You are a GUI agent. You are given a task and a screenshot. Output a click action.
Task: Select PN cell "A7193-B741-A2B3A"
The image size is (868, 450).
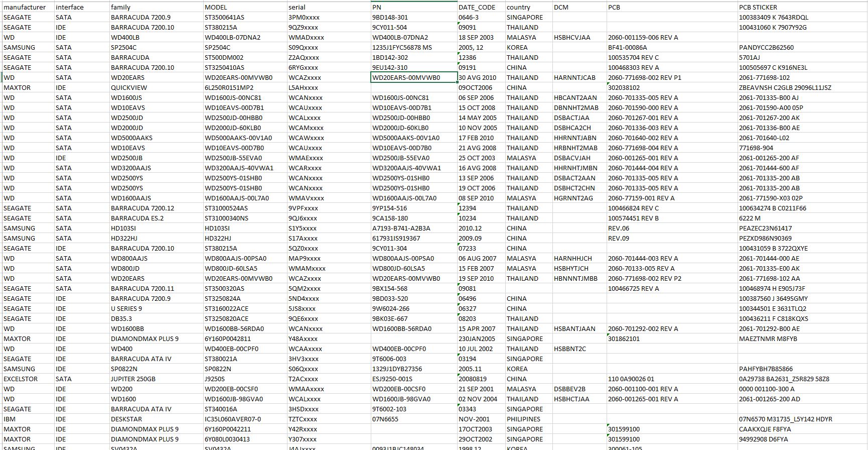click(414, 228)
